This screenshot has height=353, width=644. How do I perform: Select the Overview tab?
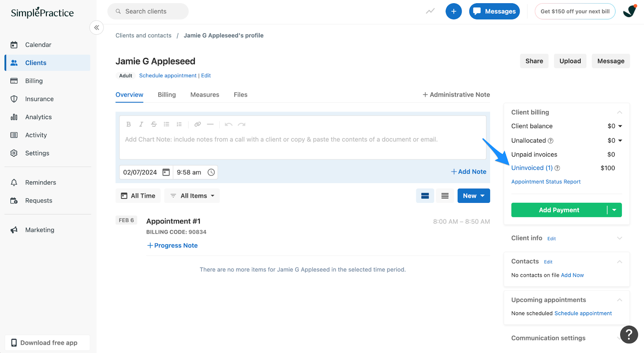pos(129,95)
